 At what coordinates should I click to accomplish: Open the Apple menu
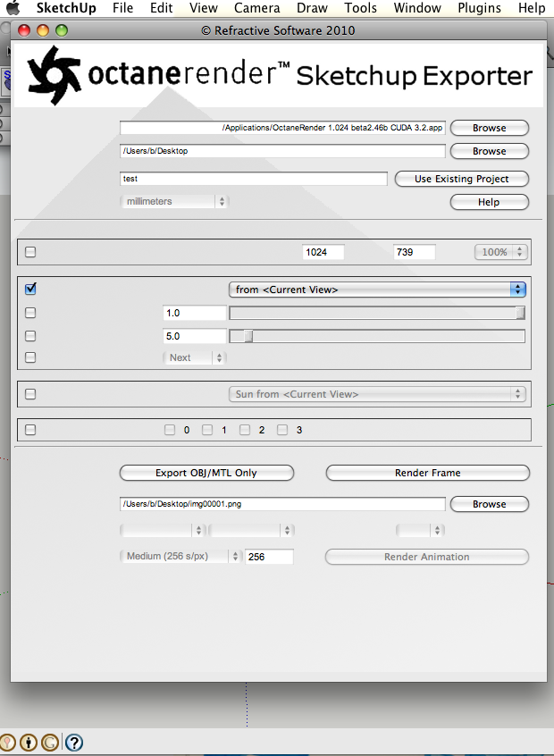pyautogui.click(x=13, y=8)
